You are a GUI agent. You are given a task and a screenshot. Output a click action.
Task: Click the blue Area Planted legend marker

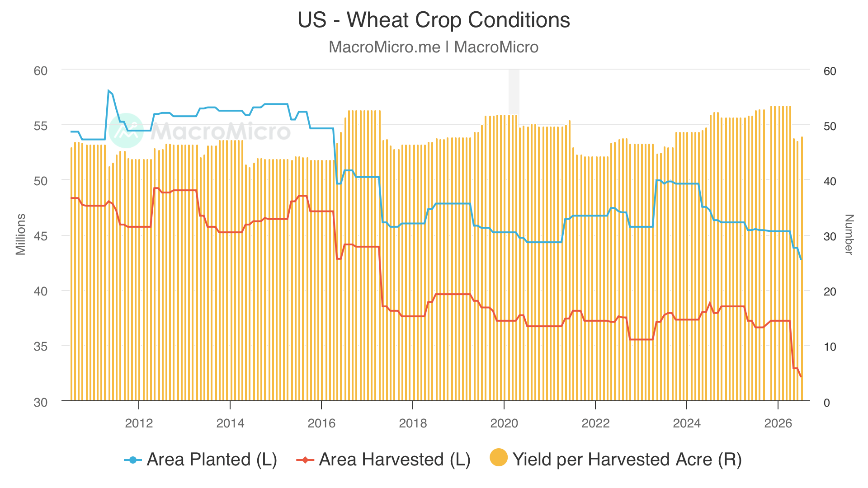tap(133, 460)
